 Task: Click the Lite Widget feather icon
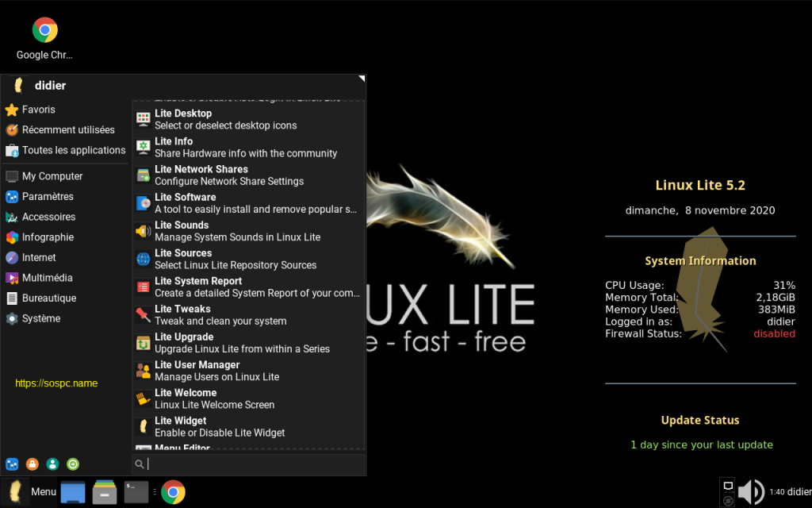tap(144, 427)
